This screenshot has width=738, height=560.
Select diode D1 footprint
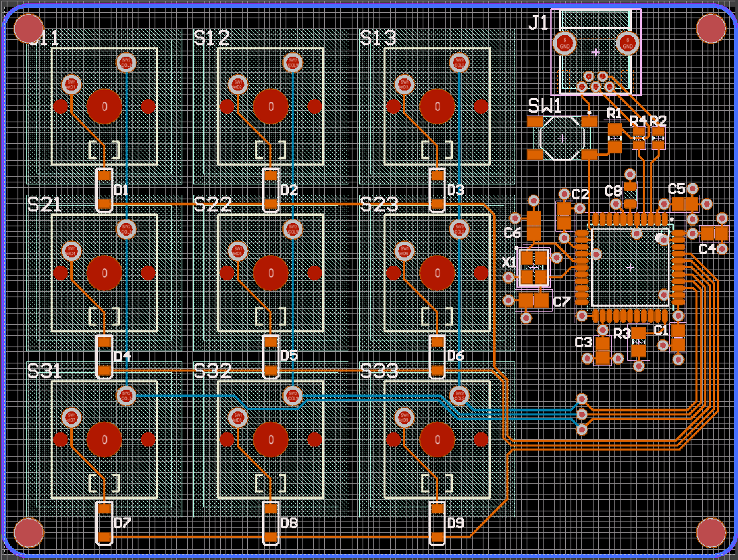103,190
